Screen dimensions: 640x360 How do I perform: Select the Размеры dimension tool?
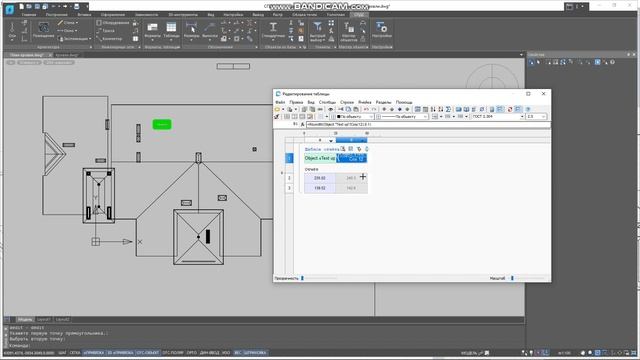(x=191, y=31)
